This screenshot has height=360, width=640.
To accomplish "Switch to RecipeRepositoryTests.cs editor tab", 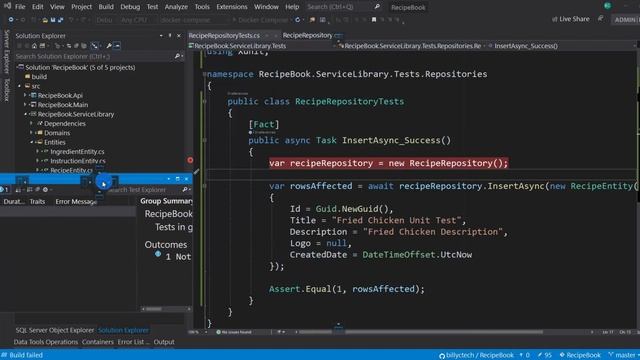I will tap(224, 36).
